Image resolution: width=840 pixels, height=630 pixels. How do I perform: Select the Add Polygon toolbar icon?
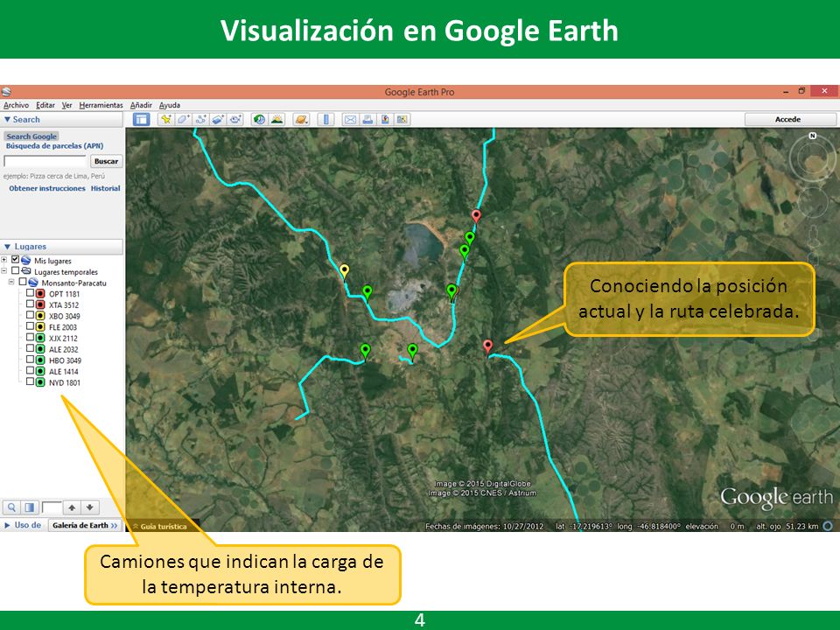pos(183,120)
